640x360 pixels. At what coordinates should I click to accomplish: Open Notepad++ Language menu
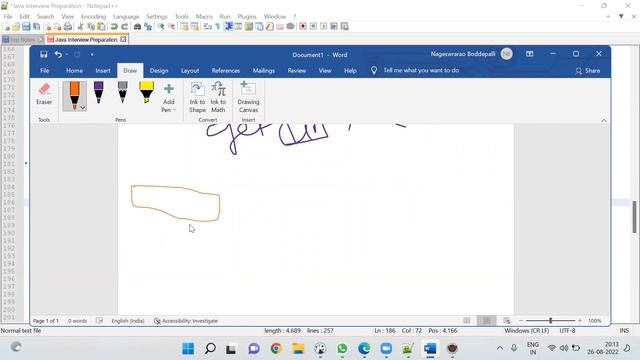pos(126,16)
